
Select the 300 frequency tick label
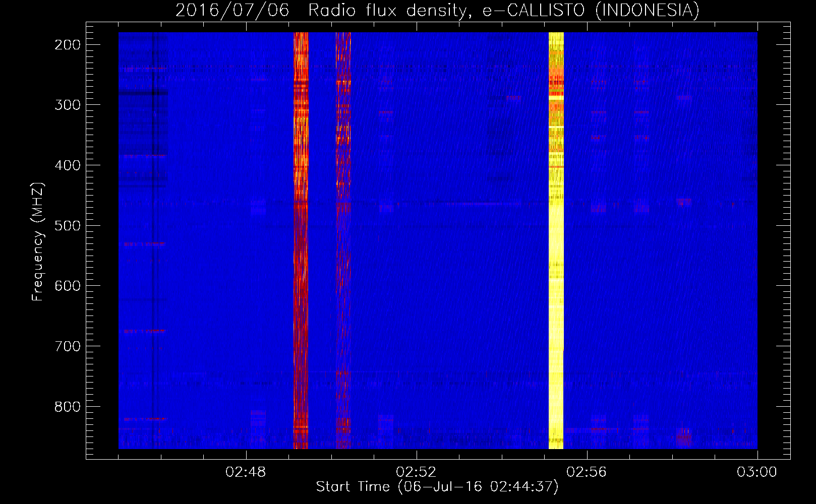(x=67, y=105)
